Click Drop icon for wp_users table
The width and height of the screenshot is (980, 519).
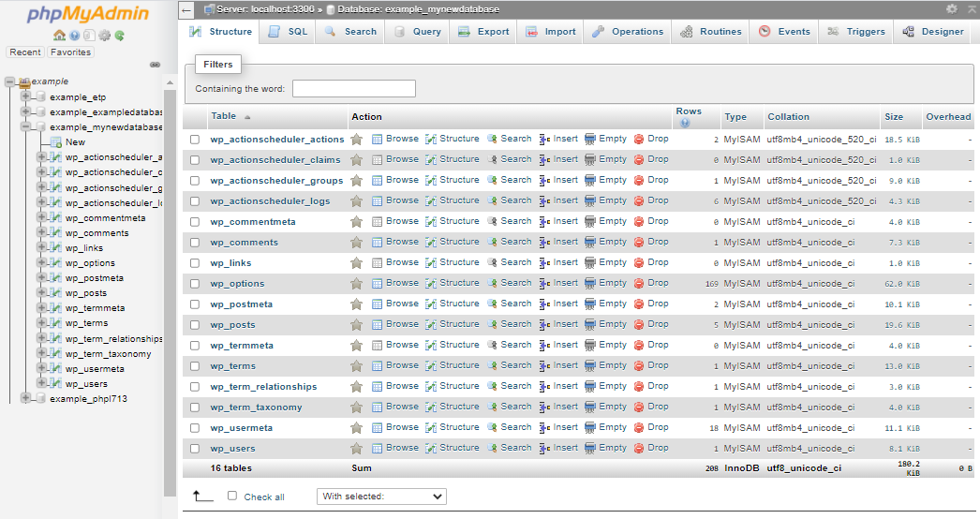639,448
